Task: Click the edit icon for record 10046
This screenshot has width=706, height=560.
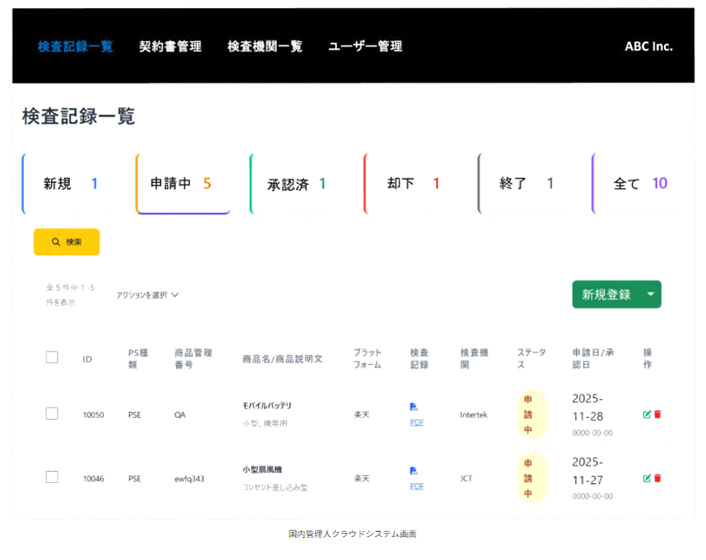Action: pyautogui.click(x=647, y=478)
